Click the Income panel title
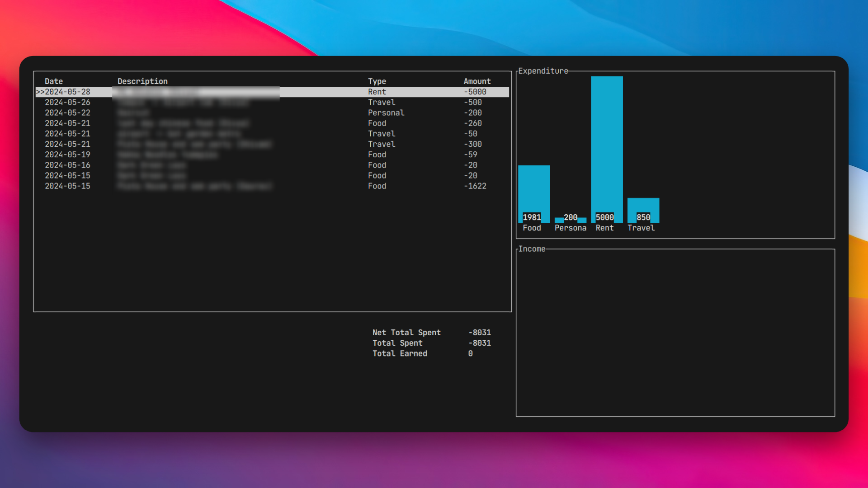The width and height of the screenshot is (868, 488). [532, 249]
